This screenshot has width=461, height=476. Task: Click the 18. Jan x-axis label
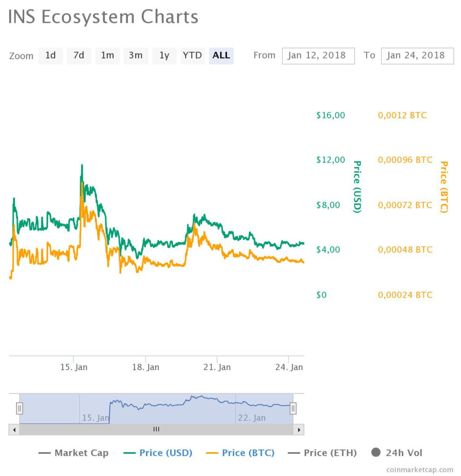146,367
